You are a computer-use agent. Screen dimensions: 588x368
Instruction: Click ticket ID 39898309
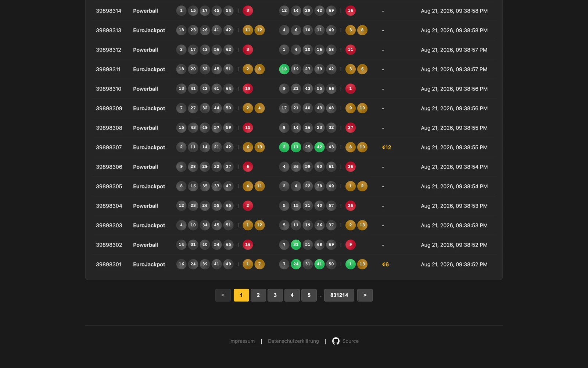pos(109,108)
